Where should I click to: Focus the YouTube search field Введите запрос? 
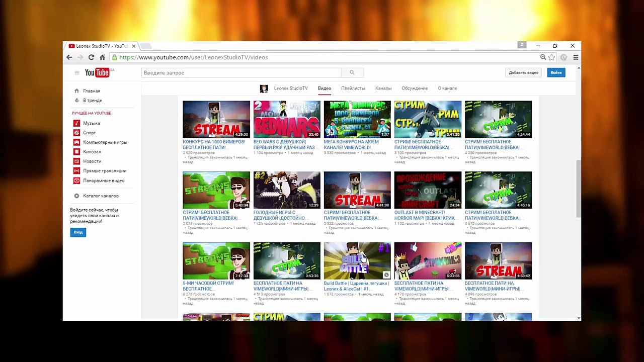pyautogui.click(x=242, y=73)
